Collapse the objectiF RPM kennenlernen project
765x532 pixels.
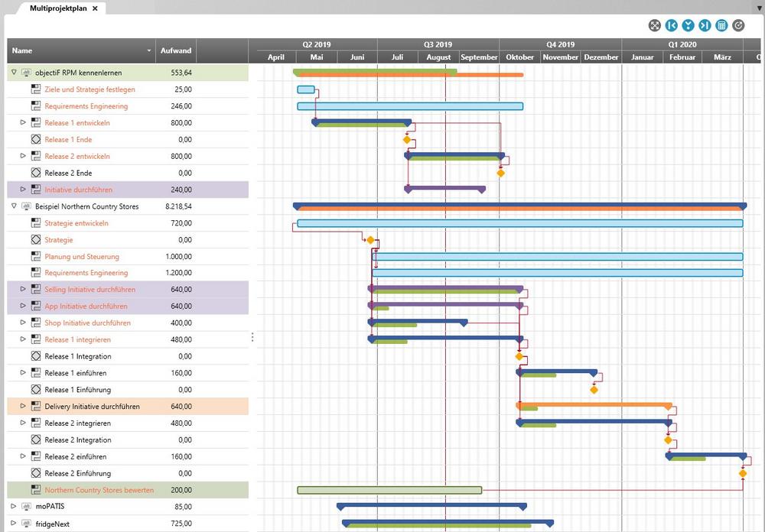coord(14,73)
